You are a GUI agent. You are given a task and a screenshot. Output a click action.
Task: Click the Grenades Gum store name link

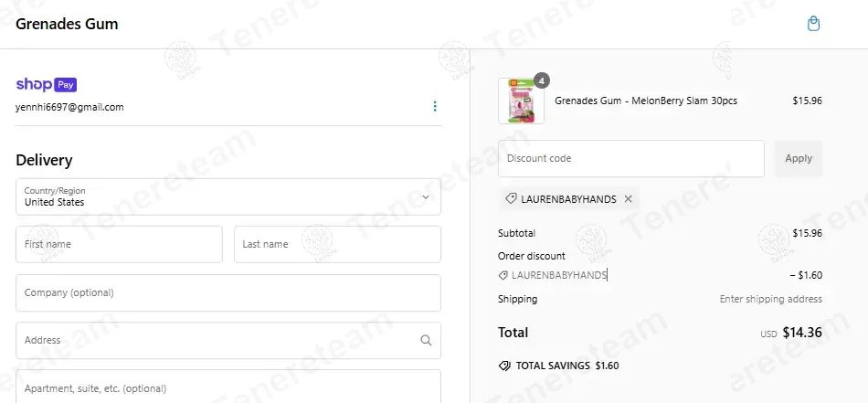pyautogui.click(x=67, y=24)
